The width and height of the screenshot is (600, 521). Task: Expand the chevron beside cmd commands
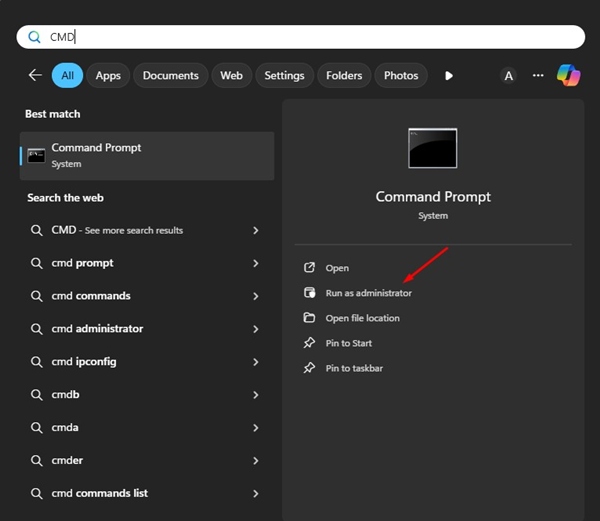point(256,296)
